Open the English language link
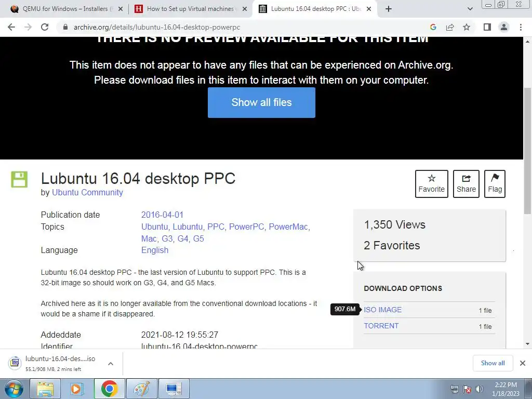 pyautogui.click(x=155, y=250)
